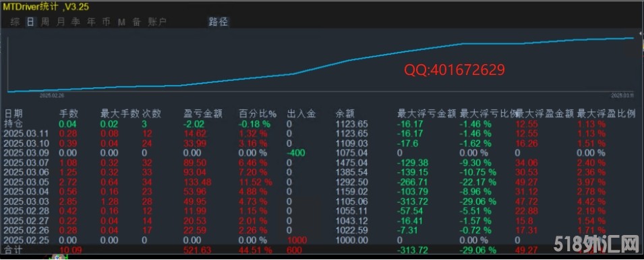Image resolution: width=644 pixels, height=260 pixels.
Task: Click the 路径 path button
Action: [x=218, y=22]
